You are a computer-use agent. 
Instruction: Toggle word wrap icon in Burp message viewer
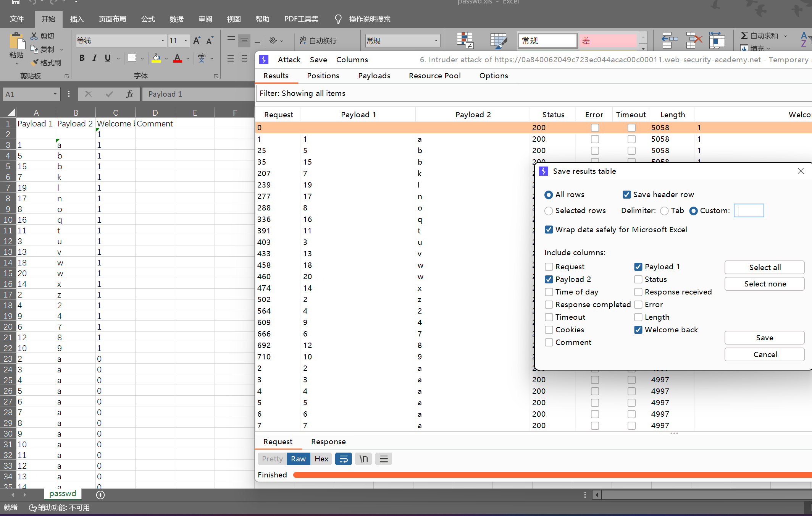point(343,459)
